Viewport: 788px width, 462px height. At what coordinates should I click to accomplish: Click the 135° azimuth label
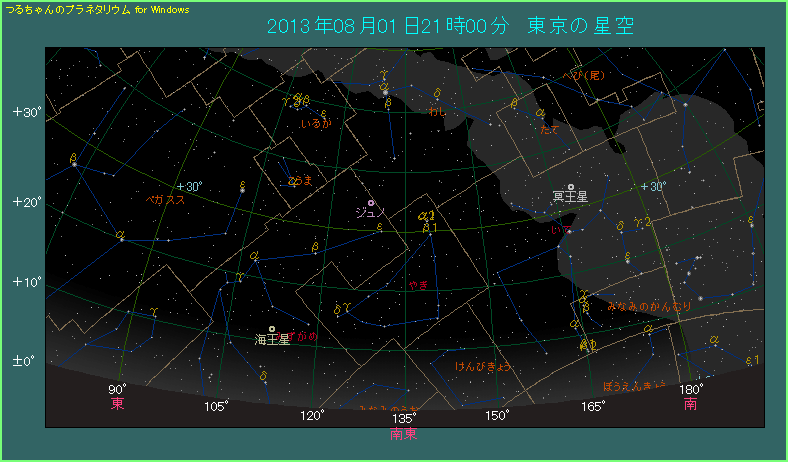(x=404, y=417)
